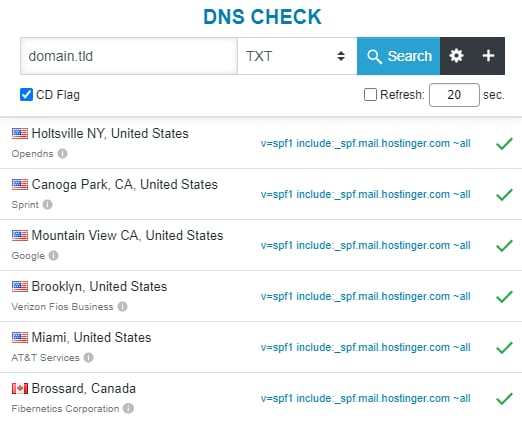
Task: Click the info icon next to Sprint
Action: click(x=48, y=204)
